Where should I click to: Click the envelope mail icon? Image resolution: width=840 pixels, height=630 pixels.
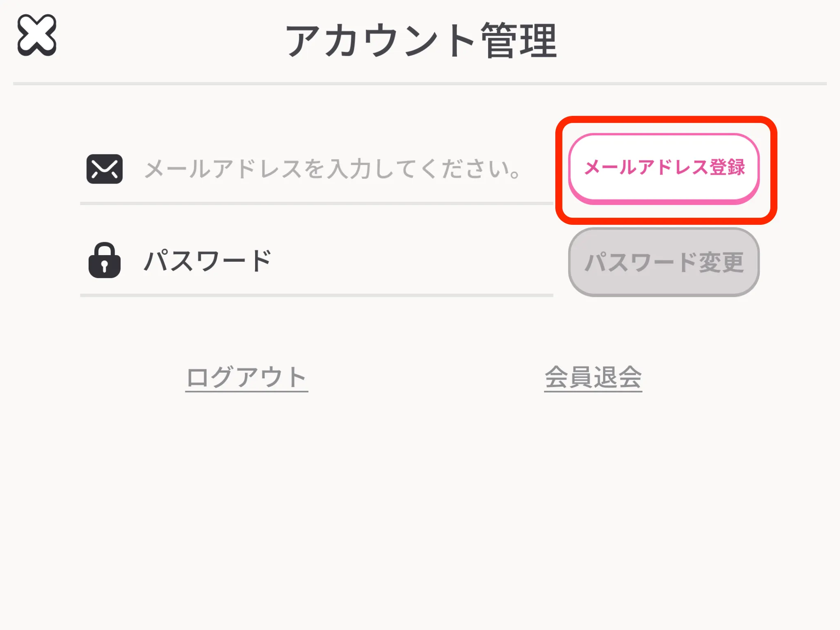(104, 169)
